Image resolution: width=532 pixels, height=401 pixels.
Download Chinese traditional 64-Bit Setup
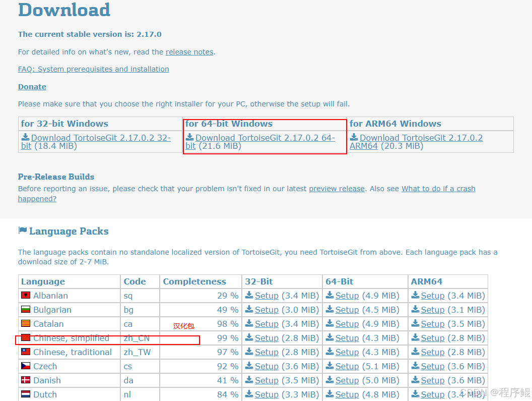[x=347, y=352]
